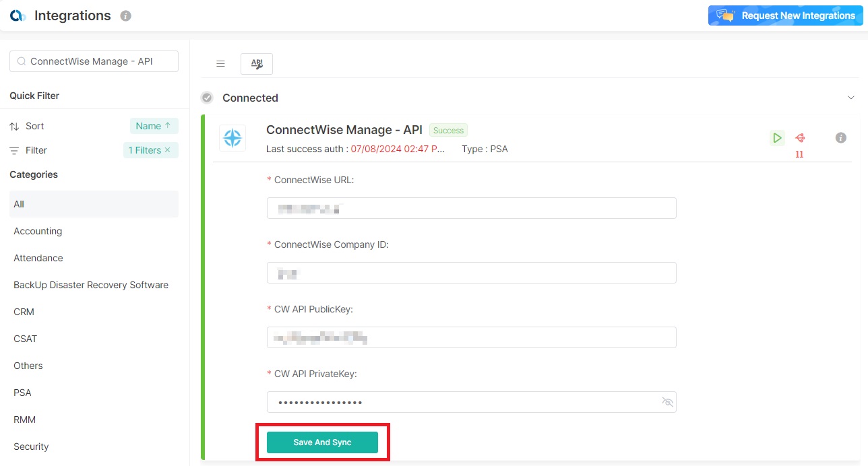Click the integration search box
Viewport: 868px width, 466px height.
click(94, 61)
